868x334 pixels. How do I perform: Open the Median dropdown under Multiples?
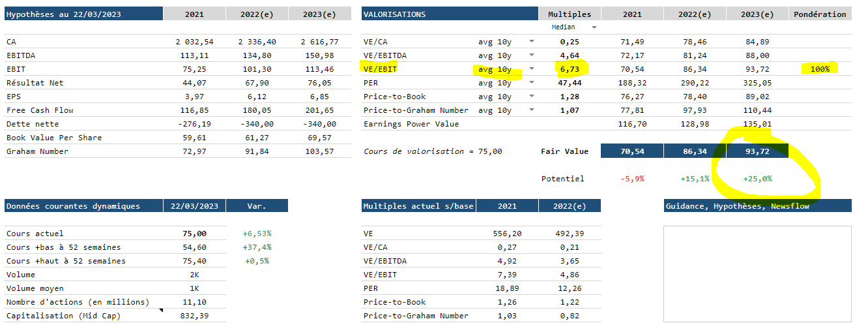pos(594,27)
